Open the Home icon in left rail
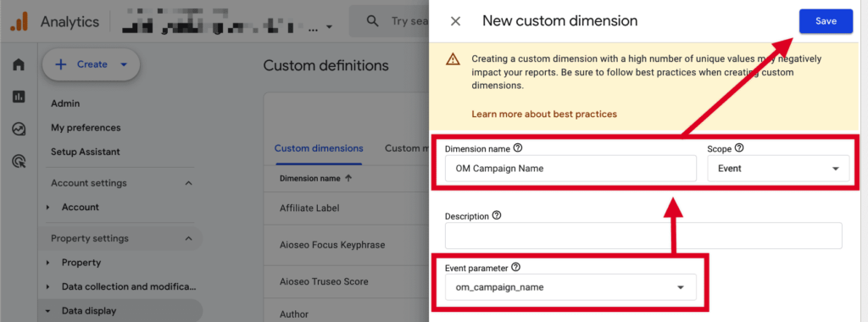 point(19,64)
